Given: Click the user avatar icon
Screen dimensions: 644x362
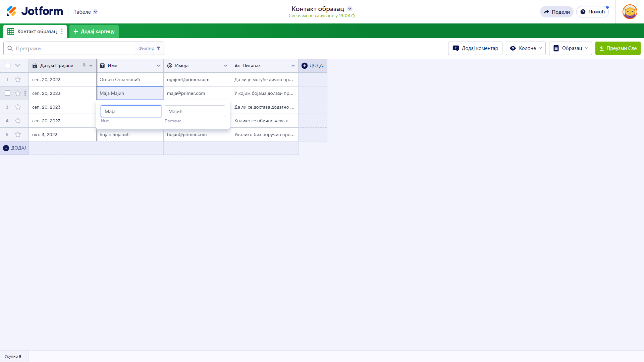Looking at the screenshot, I should [x=630, y=12].
